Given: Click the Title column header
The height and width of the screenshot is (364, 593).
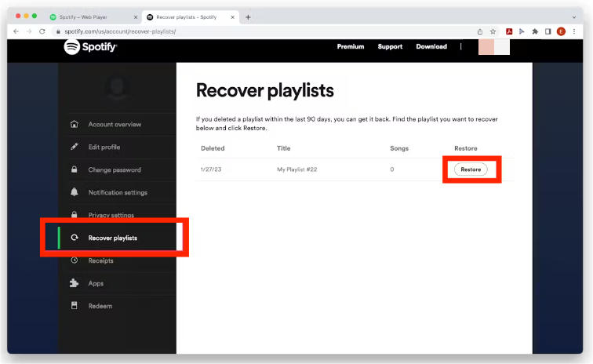Looking at the screenshot, I should 284,148.
